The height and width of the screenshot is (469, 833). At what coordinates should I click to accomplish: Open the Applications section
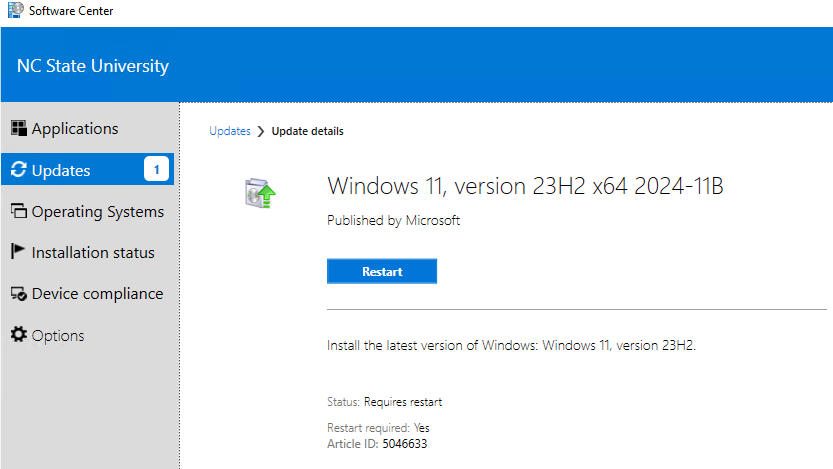(75, 129)
